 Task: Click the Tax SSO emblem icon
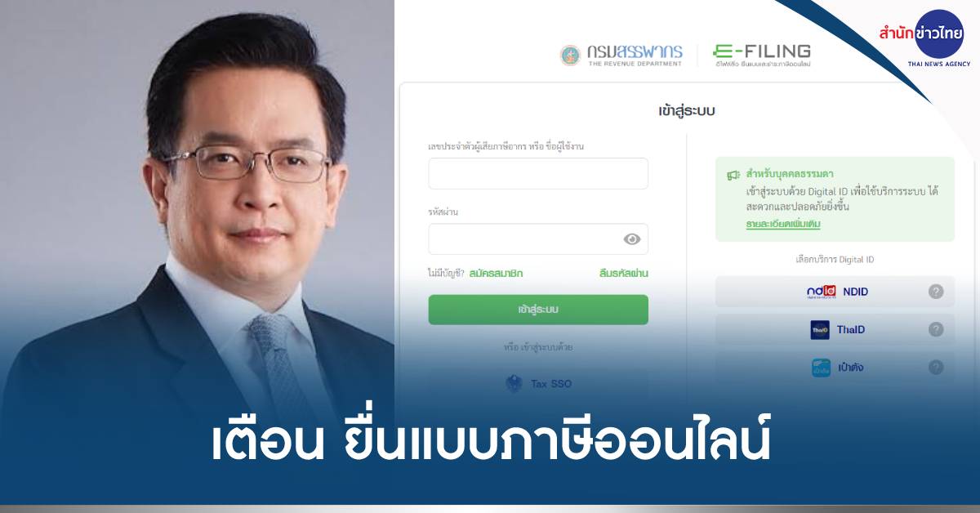[514, 383]
